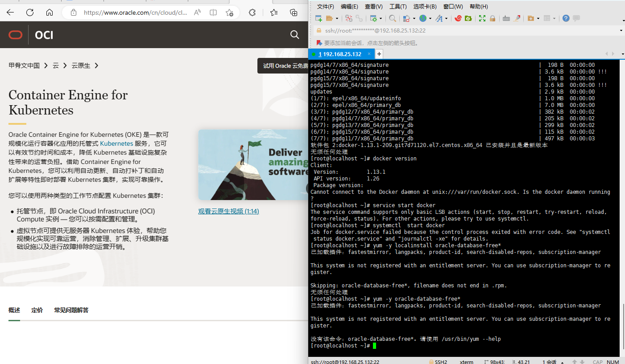
Task: Click SSH2 protocol indicator in status bar
Action: point(438,362)
